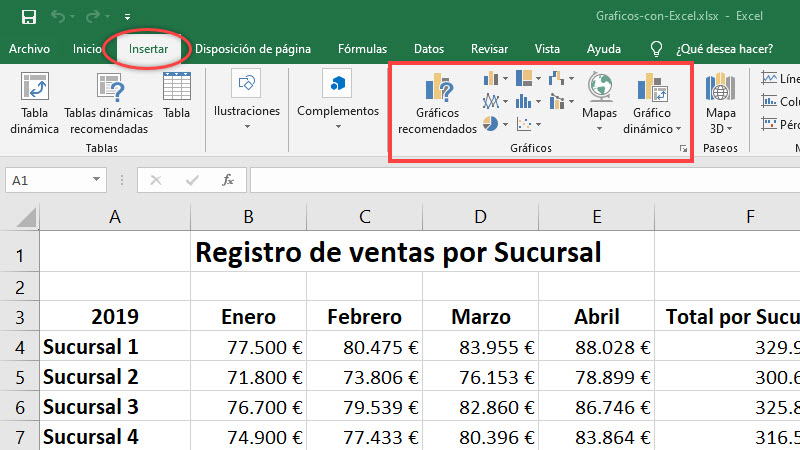The image size is (800, 450).
Task: Open the Mapa 3D tool
Action: (720, 104)
